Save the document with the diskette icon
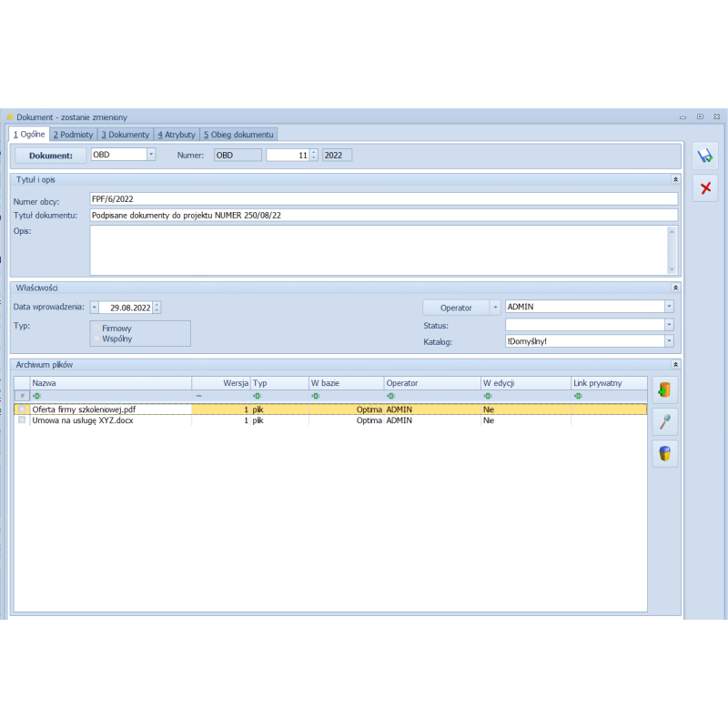Viewport: 728px width, 728px height. (705, 157)
